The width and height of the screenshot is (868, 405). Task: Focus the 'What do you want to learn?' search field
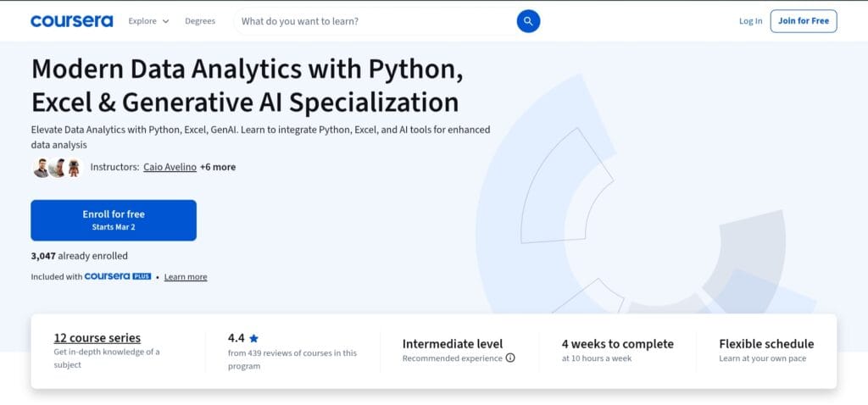(376, 21)
